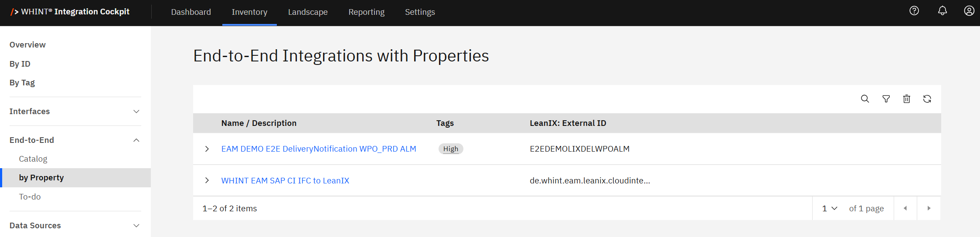Open the filter funnel icon

click(x=886, y=99)
